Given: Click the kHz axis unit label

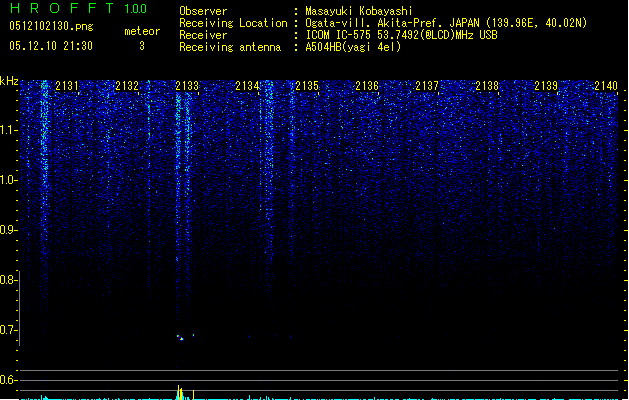Looking at the screenshot, I should coord(9,81).
